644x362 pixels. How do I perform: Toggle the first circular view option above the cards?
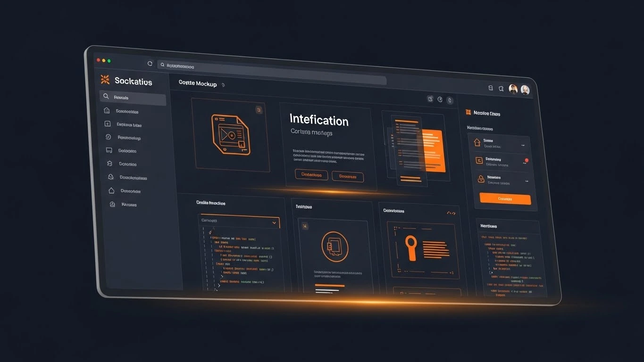[x=430, y=99]
